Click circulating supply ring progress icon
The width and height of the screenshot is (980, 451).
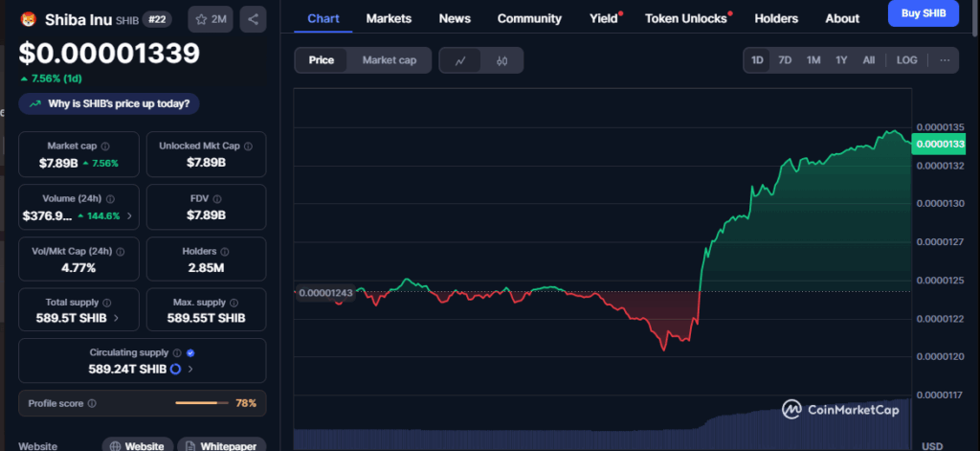(176, 369)
